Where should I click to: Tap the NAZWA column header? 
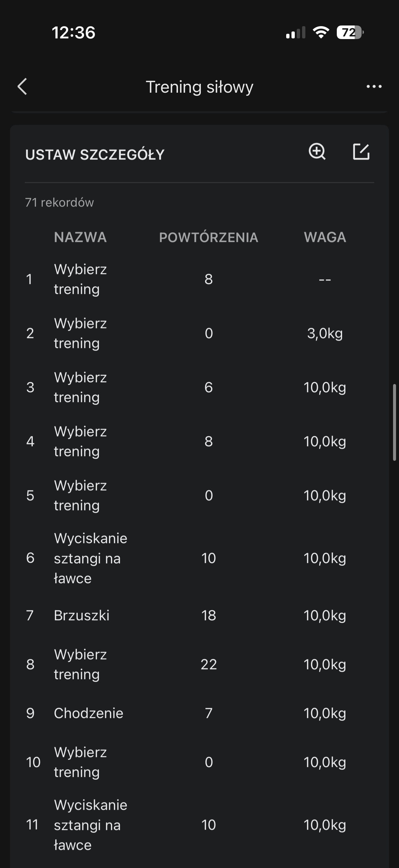[80, 237]
